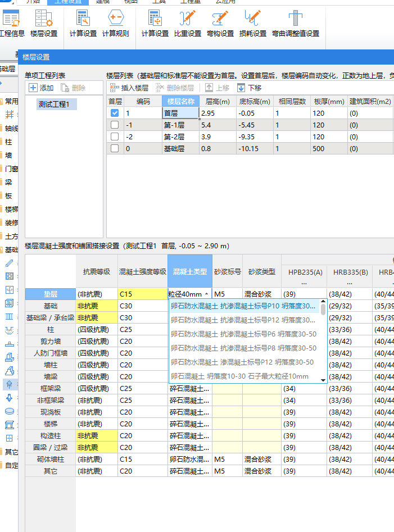The height and width of the screenshot is (532, 394).
Task: Select 测试工程1 in project list
Action: click(x=54, y=104)
